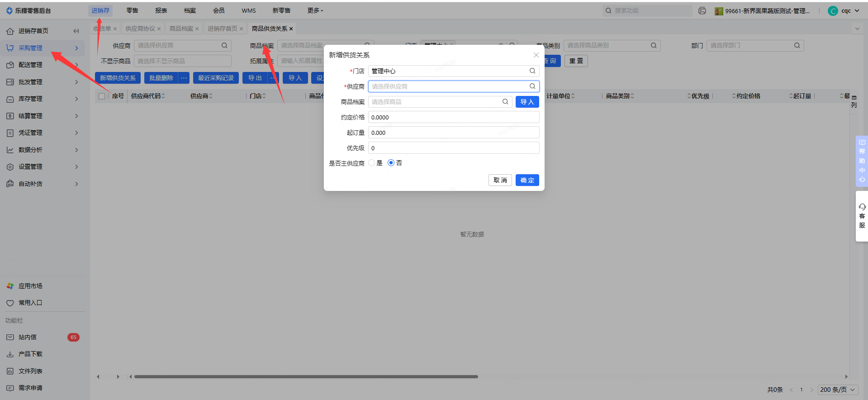Click 导入 next to 商品档案 in dialog

point(527,102)
